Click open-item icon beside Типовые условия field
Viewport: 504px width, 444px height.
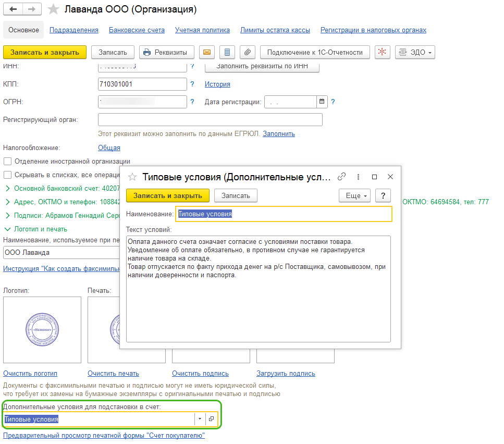coord(211,419)
